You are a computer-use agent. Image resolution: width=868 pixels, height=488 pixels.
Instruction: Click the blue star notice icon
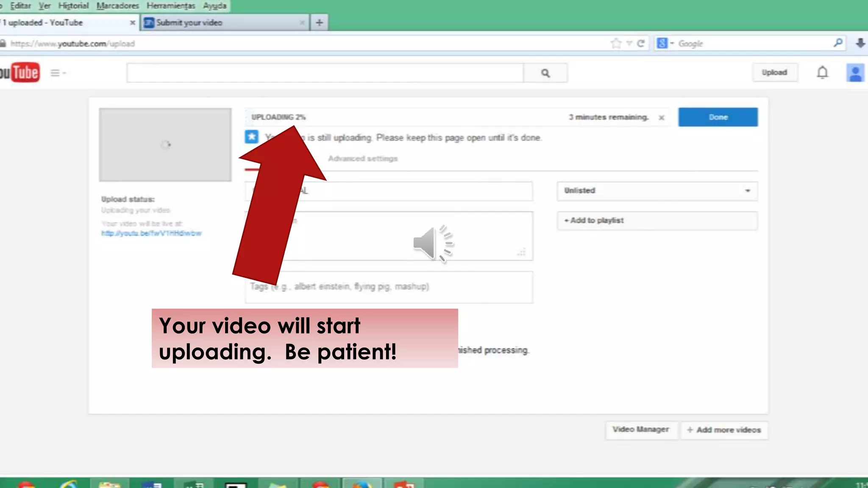click(x=252, y=137)
